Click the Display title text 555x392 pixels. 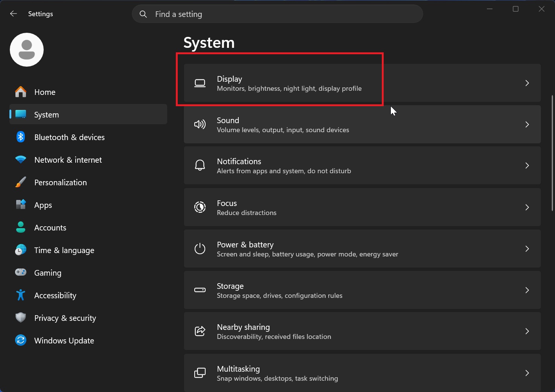click(x=229, y=79)
